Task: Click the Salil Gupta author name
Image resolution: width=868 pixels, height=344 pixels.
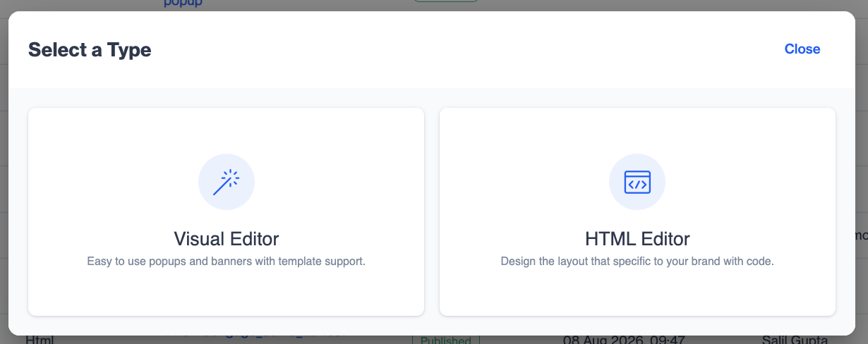Action: 795,340
